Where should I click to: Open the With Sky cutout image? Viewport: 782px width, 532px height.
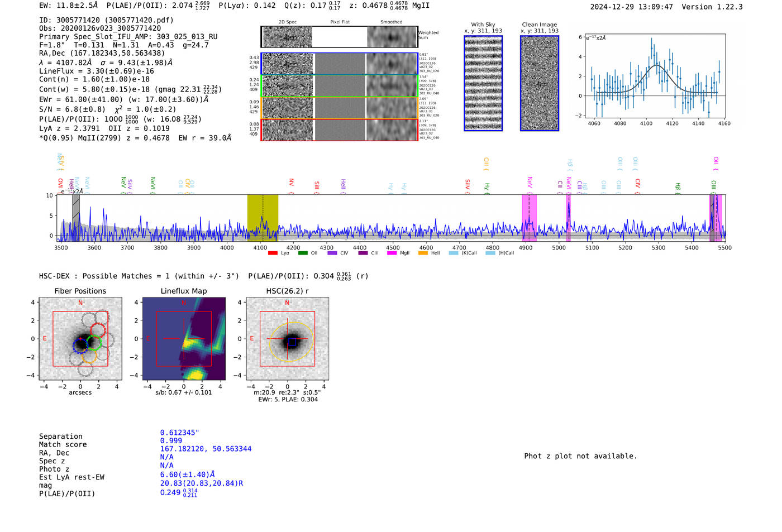[483, 83]
